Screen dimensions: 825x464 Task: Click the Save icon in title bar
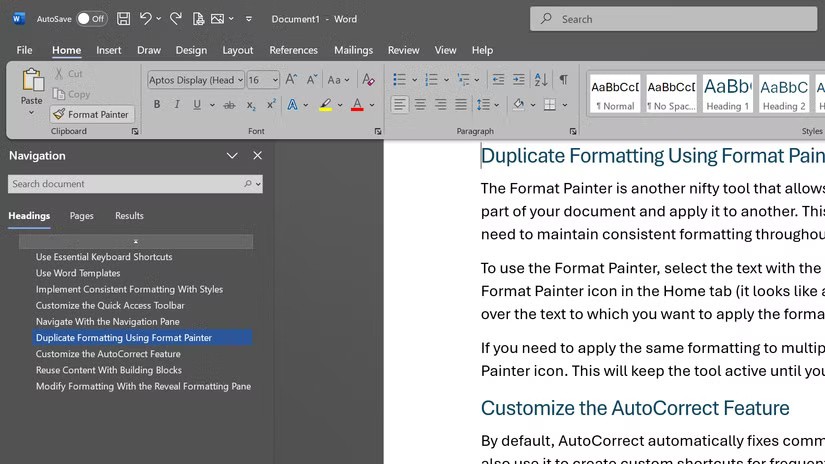(x=123, y=18)
